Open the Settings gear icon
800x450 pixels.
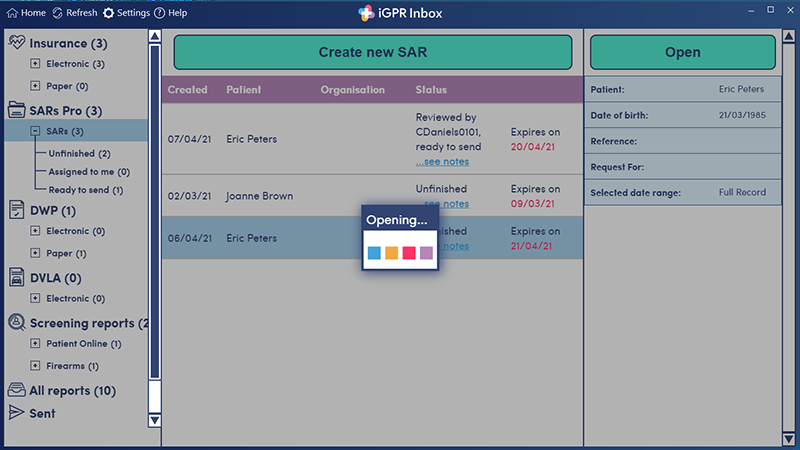(x=109, y=13)
